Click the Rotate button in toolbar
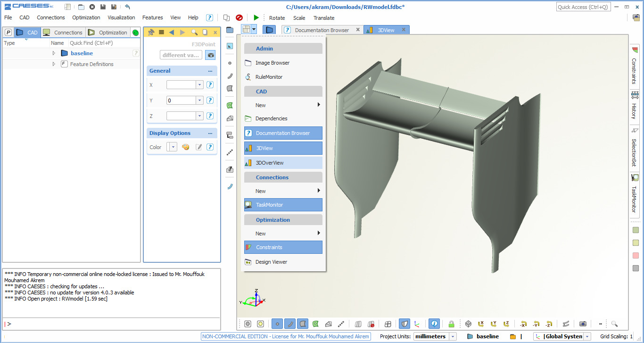Screen dimensions: 644x343 (x=277, y=18)
